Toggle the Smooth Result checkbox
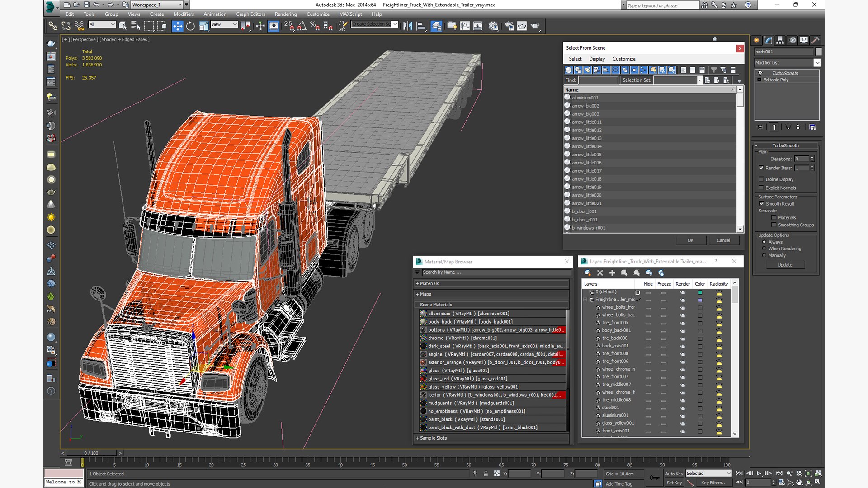 click(761, 204)
